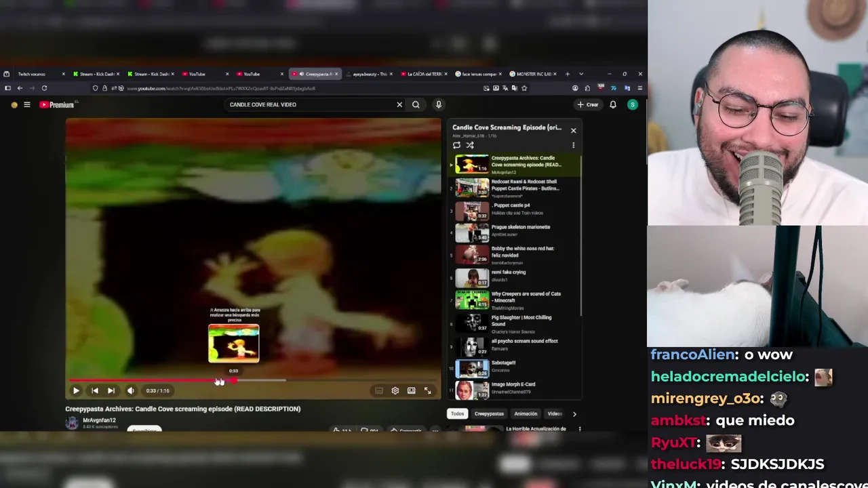Open options for La Horrible Actualización video
This screenshot has width=868, height=488.
(x=580, y=429)
